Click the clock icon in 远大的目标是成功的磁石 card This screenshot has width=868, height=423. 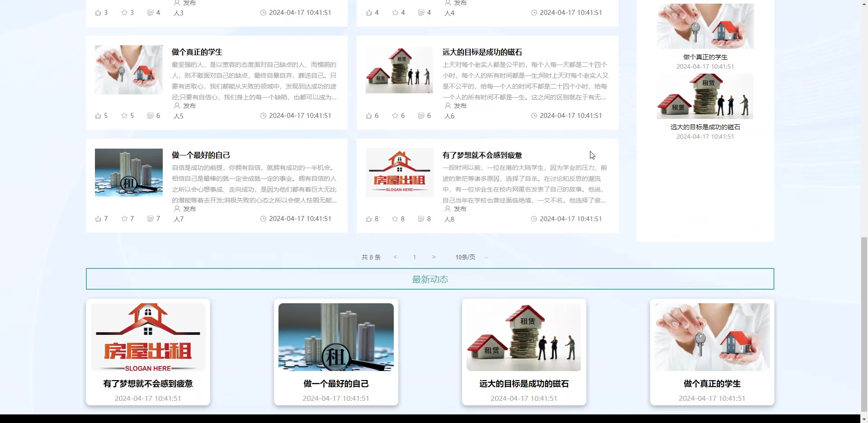534,116
